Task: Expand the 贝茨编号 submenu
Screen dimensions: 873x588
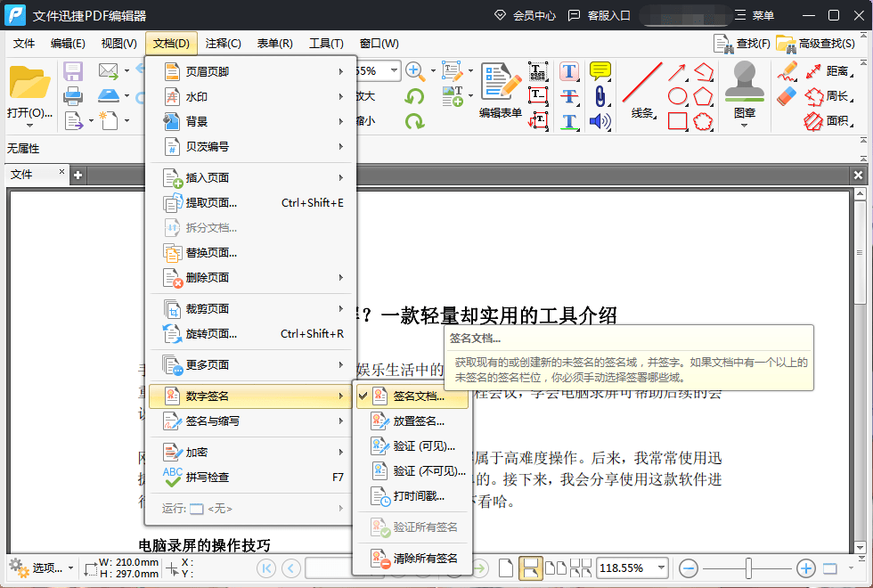Action: (250, 146)
